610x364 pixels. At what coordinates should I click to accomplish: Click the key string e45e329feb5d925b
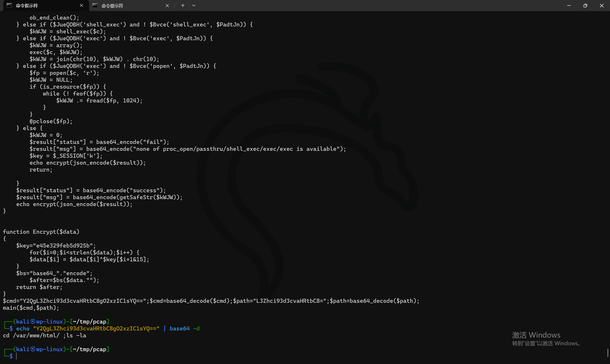[x=63, y=246]
